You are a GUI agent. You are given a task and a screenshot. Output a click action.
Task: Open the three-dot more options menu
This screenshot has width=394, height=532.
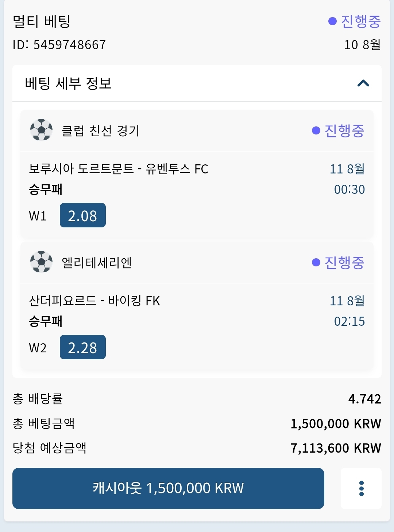pos(361,488)
